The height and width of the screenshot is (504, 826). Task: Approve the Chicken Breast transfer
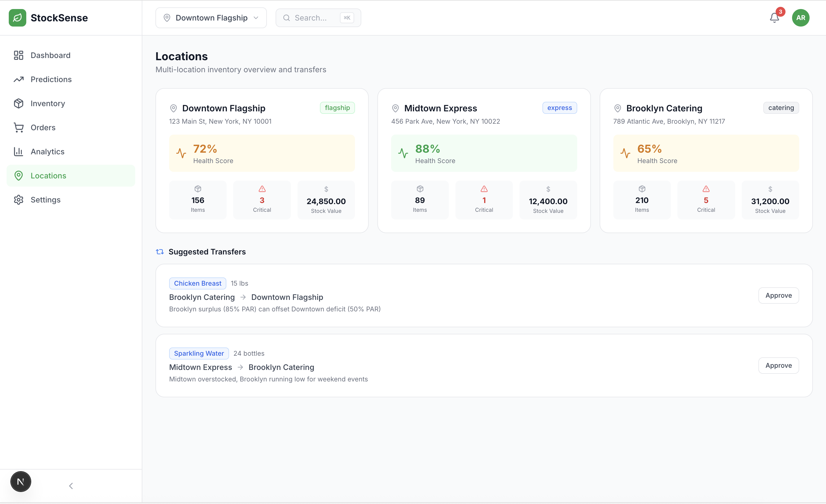[x=778, y=296]
